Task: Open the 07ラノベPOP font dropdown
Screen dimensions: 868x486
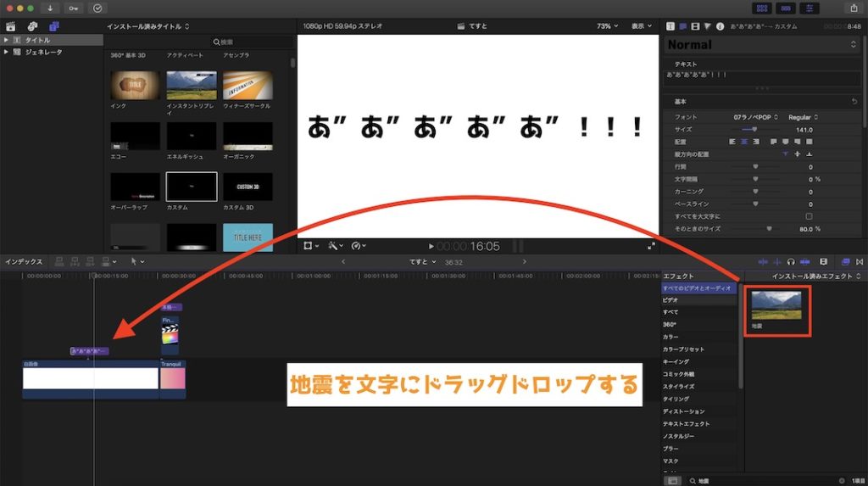Action: pos(755,117)
